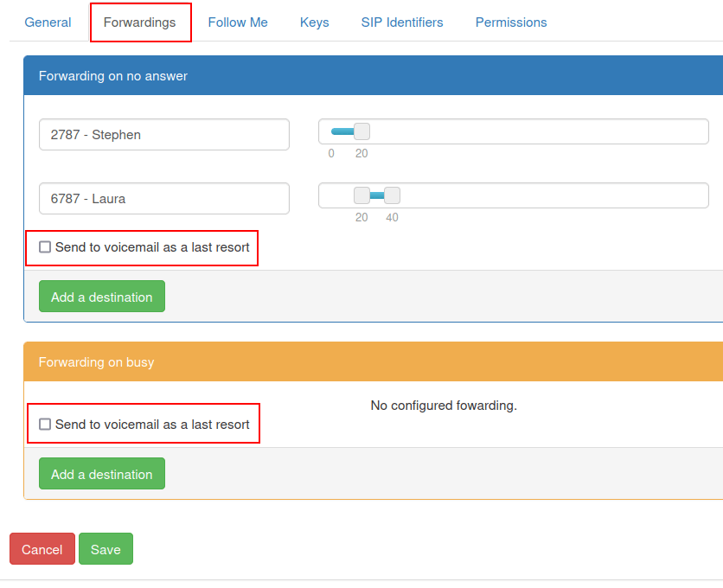Viewport: 723px width, 588px height.
Task: Open the Permissions tab
Action: [x=510, y=22]
